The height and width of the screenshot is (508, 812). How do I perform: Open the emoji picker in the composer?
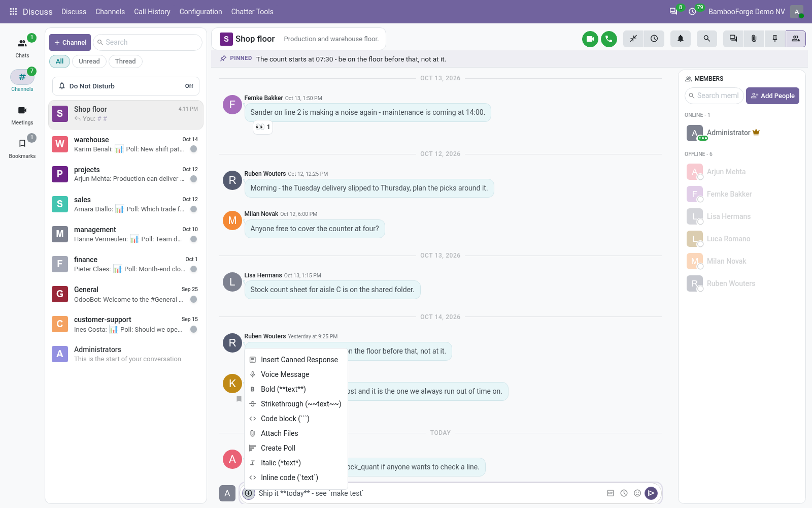point(637,493)
